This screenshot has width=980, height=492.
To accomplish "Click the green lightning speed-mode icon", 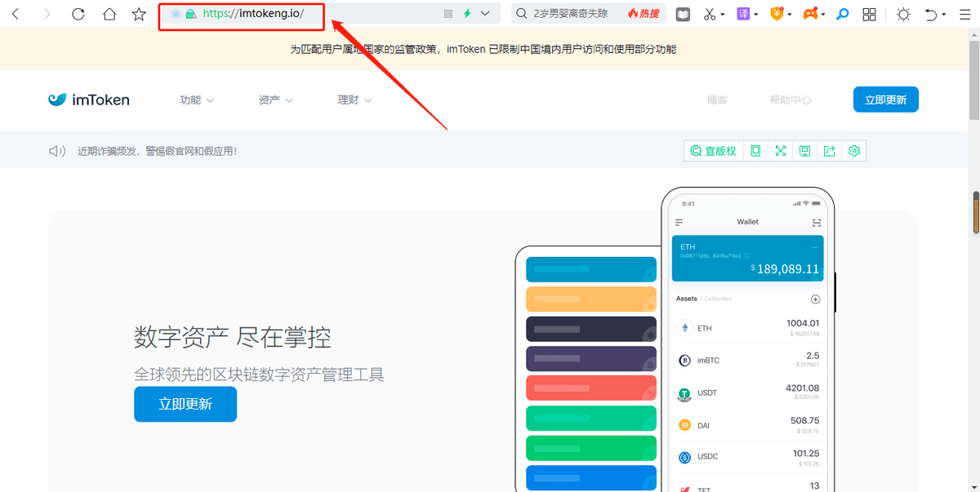I will [467, 14].
